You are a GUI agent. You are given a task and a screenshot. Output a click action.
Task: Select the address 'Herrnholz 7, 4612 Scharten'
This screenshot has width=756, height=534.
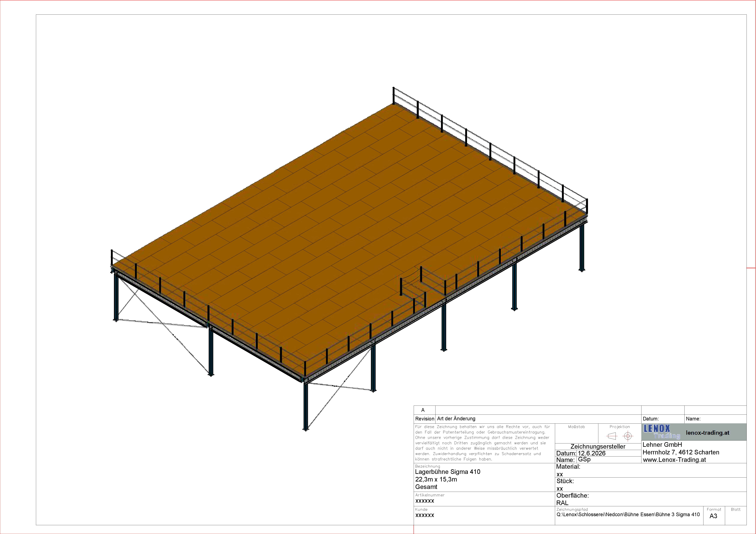(681, 452)
